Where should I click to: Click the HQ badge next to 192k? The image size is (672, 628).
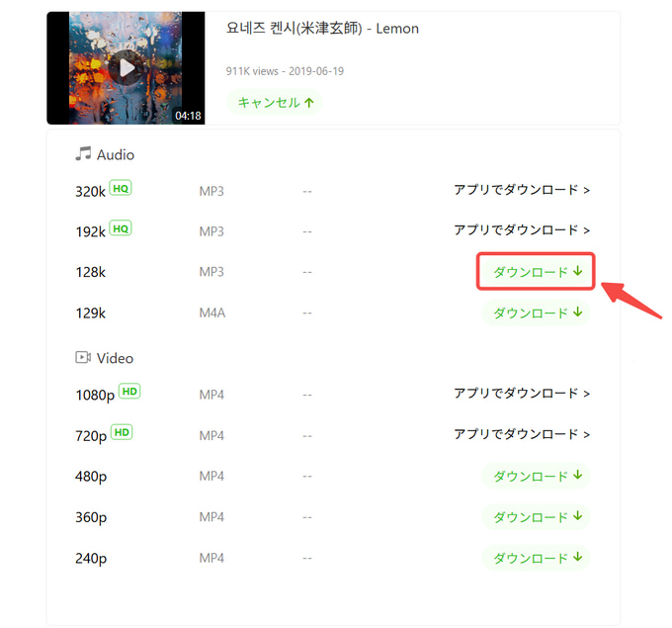pyautogui.click(x=121, y=228)
